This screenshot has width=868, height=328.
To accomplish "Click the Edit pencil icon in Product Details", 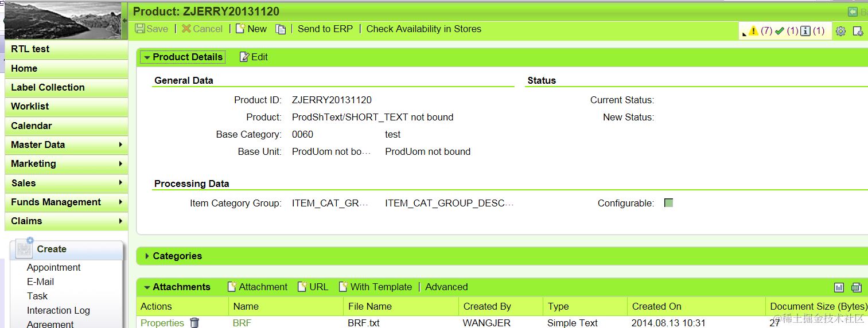I will pyautogui.click(x=244, y=57).
